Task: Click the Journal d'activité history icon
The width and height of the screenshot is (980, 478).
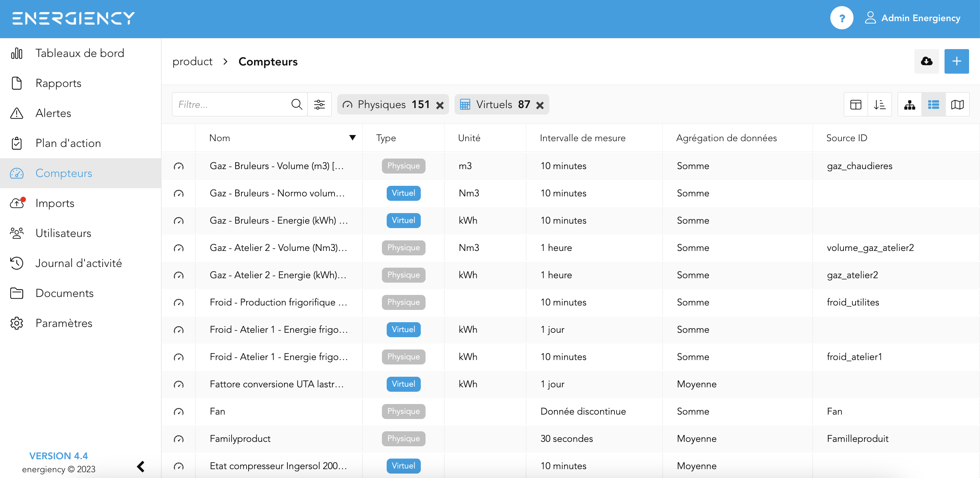Action: 17,263
